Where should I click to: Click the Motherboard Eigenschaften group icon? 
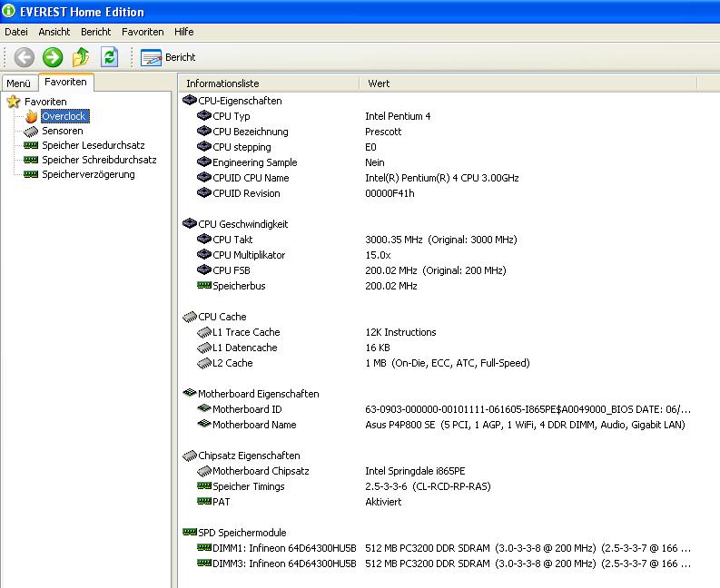coord(190,393)
